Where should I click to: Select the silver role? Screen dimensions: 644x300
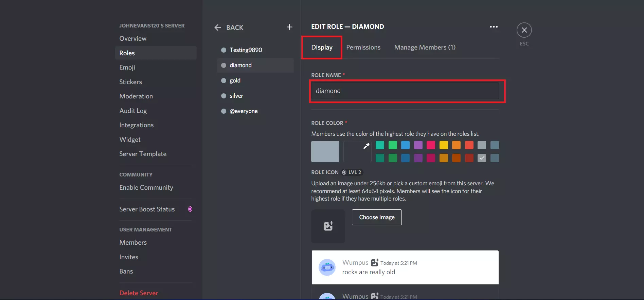point(255,96)
